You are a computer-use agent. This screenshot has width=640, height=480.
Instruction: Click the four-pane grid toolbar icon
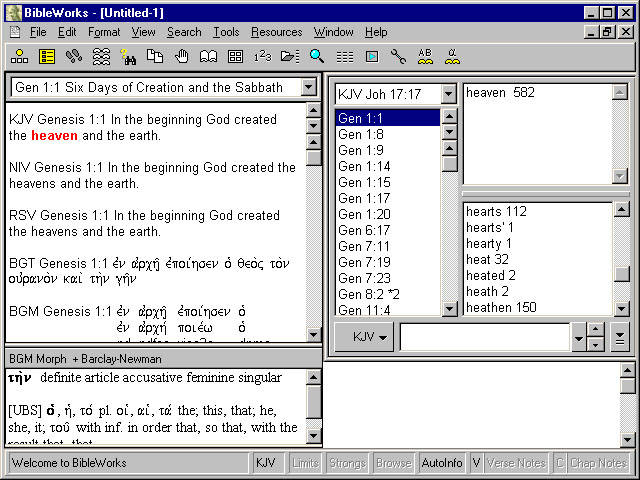coord(236,56)
